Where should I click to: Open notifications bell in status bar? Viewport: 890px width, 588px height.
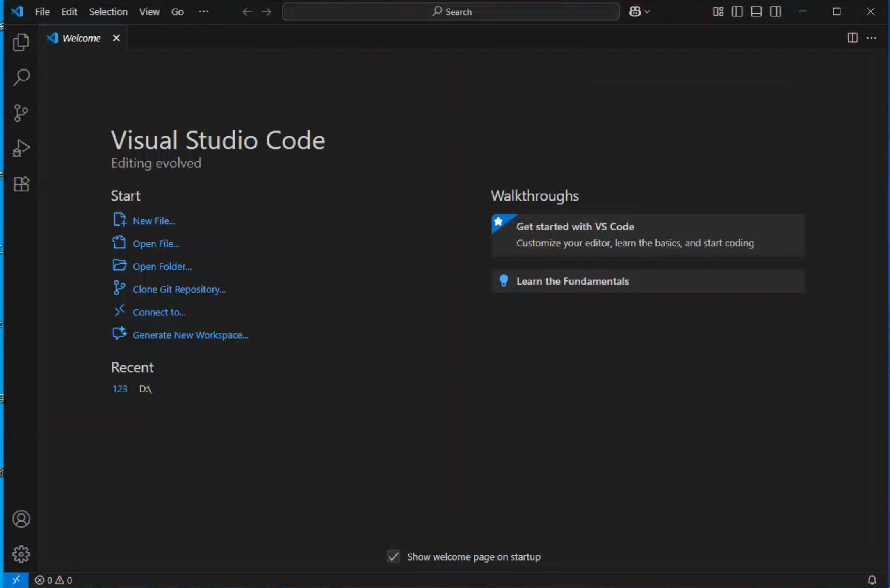click(872, 580)
